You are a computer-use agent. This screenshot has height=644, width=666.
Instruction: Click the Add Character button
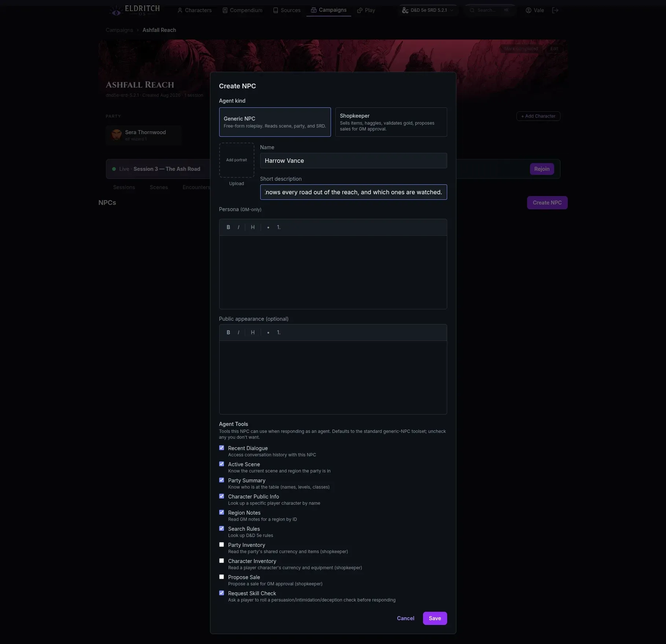click(538, 116)
